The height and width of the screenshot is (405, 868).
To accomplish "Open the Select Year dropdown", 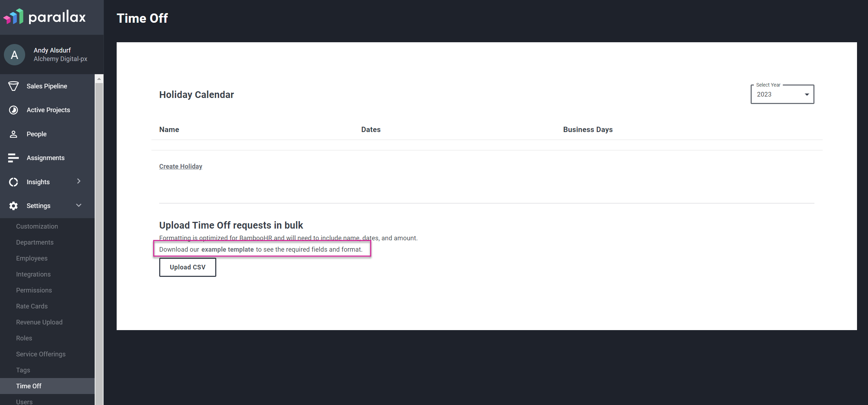I will pos(782,94).
